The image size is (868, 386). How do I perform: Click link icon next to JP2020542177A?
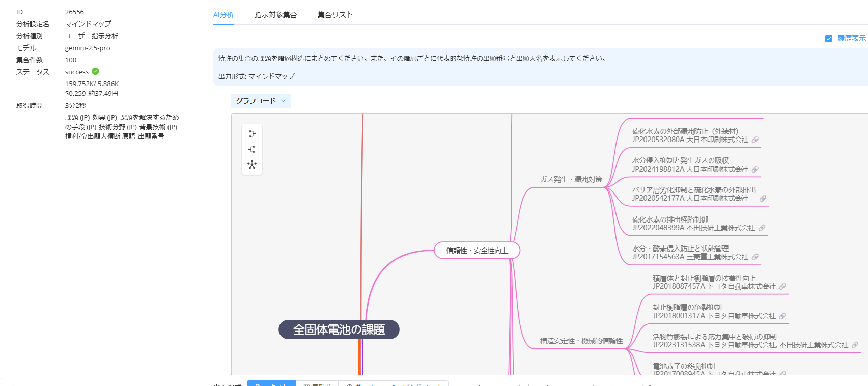[x=763, y=199]
